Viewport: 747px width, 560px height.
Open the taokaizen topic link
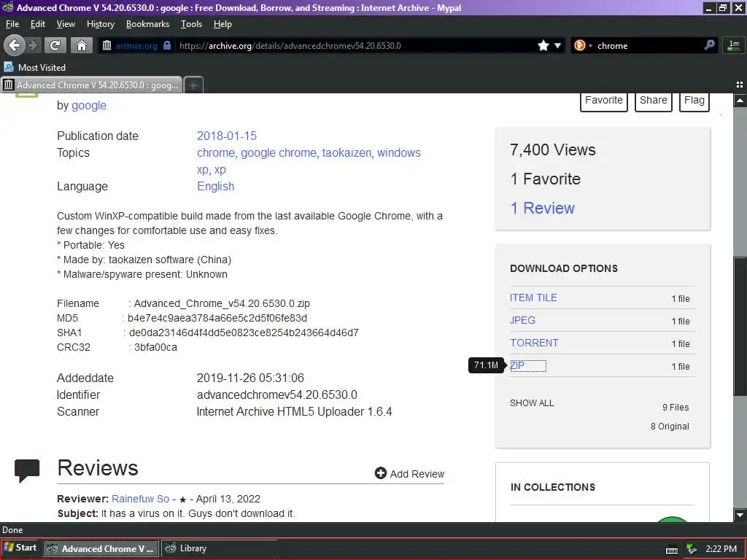pyautogui.click(x=347, y=153)
